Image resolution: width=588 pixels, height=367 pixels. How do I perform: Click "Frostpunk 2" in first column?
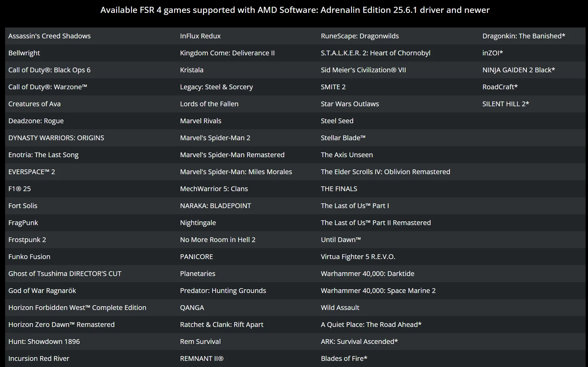[27, 240]
